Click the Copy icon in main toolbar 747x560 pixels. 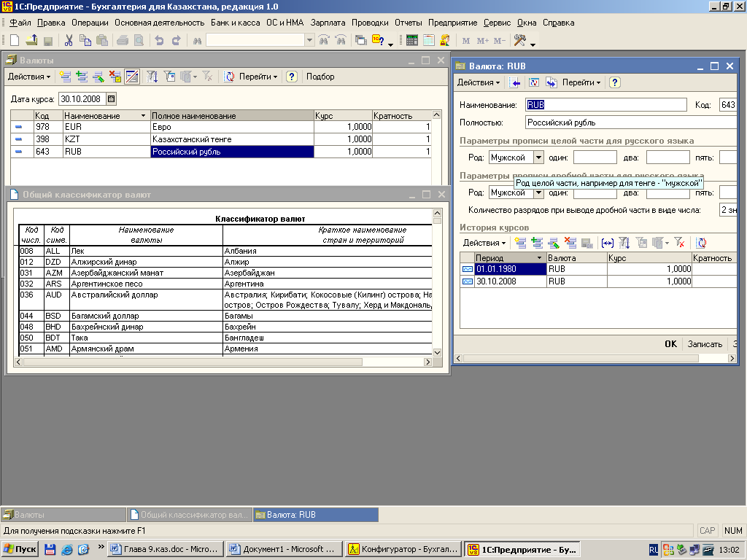tap(85, 41)
